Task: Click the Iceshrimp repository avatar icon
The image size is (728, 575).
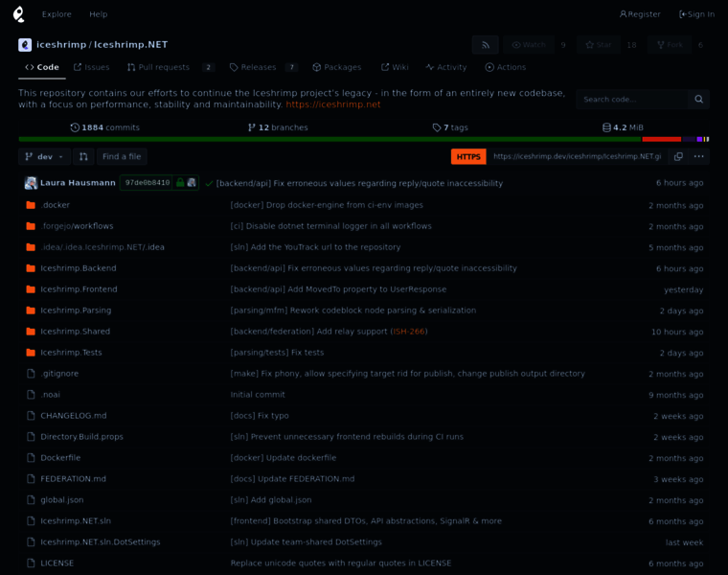Action: [25, 45]
